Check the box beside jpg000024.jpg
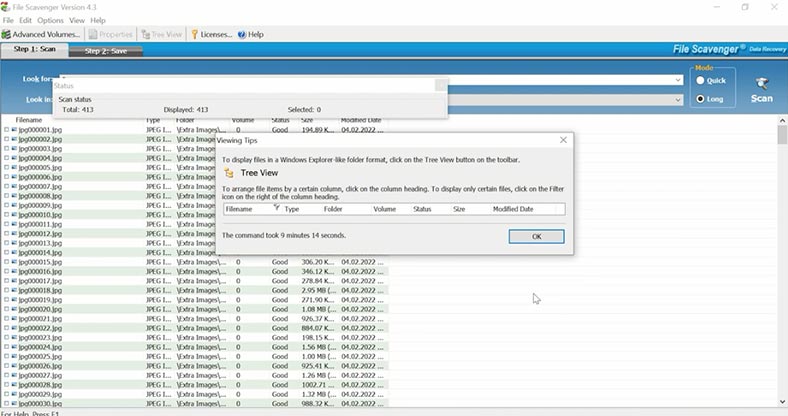This screenshot has height=416, width=788. pos(6,347)
